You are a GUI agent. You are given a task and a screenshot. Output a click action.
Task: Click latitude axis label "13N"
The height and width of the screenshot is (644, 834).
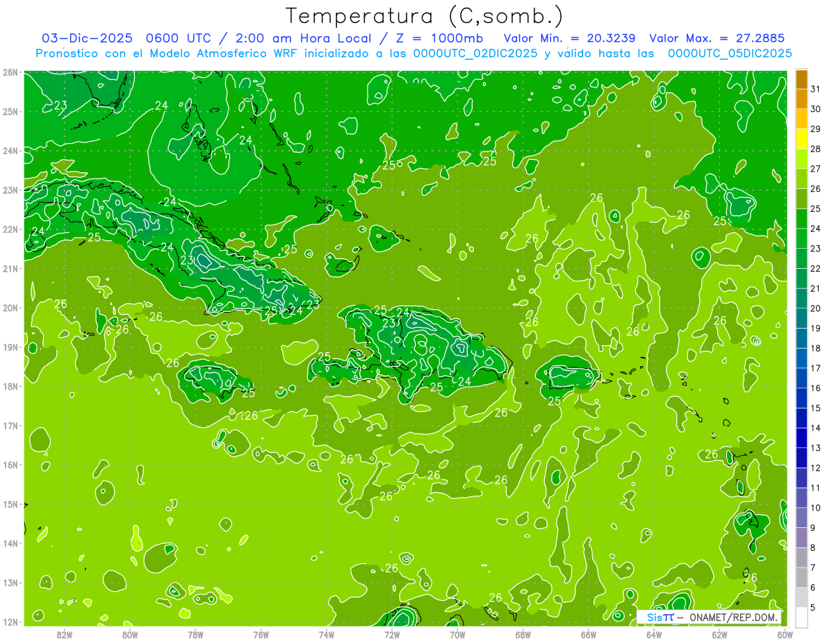point(10,582)
